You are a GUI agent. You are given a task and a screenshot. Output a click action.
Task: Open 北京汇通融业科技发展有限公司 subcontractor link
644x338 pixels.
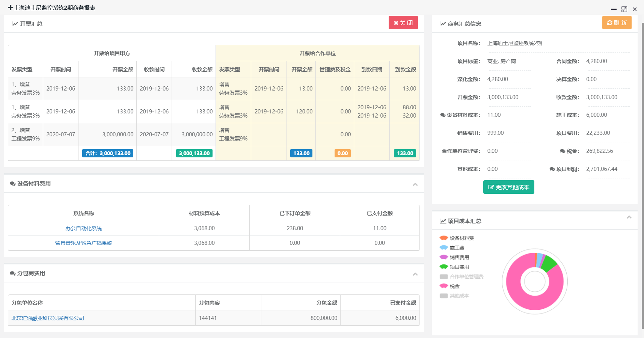point(48,318)
